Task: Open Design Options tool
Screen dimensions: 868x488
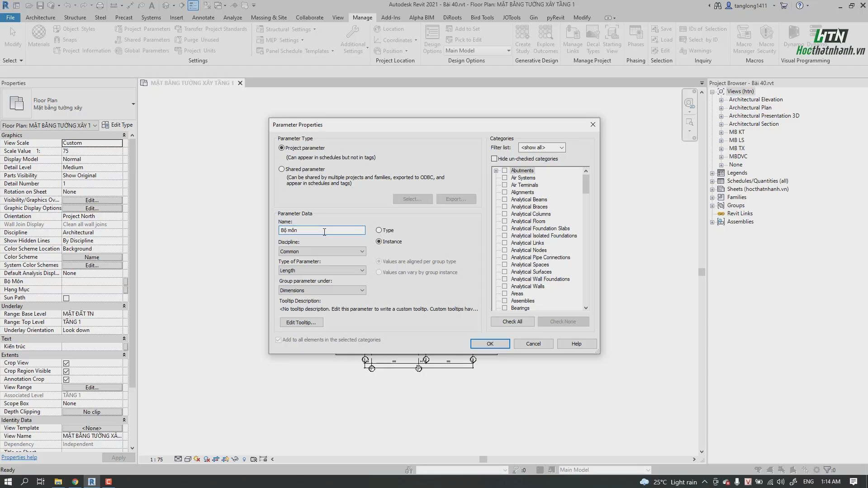Action: click(432, 40)
